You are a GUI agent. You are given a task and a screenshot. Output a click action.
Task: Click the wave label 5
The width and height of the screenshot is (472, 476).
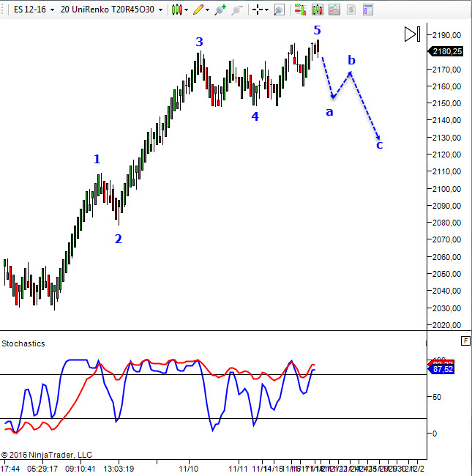click(x=317, y=30)
